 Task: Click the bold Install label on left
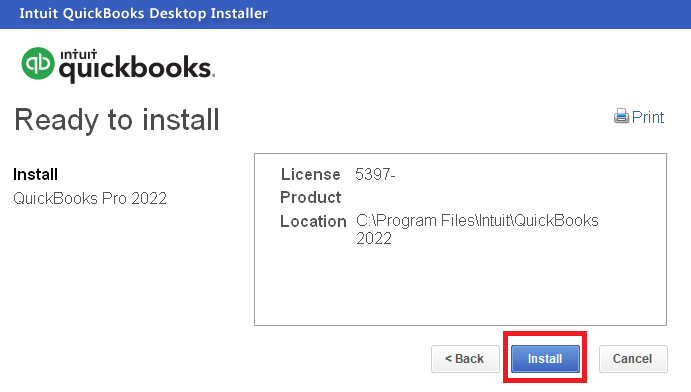(35, 174)
